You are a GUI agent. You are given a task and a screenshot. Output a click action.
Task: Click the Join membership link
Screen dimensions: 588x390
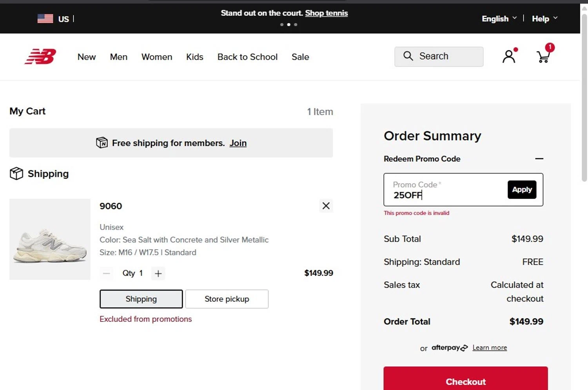click(x=238, y=143)
